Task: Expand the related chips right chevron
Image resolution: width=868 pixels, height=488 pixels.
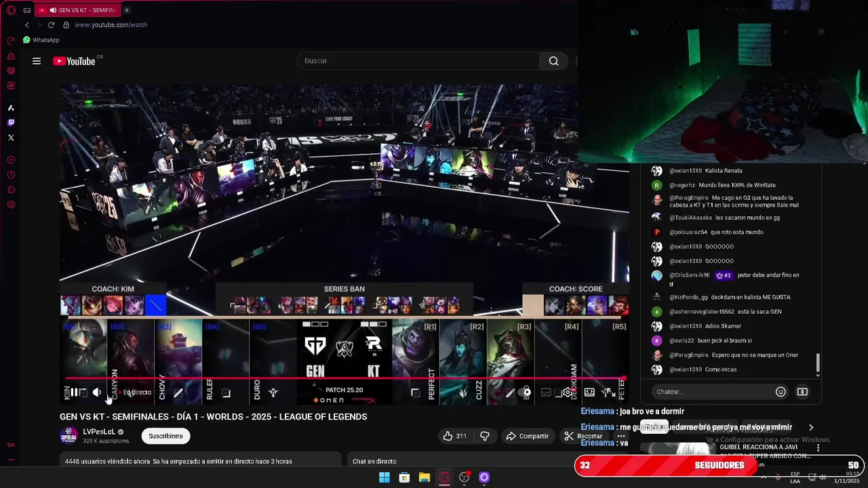Action: tap(811, 428)
